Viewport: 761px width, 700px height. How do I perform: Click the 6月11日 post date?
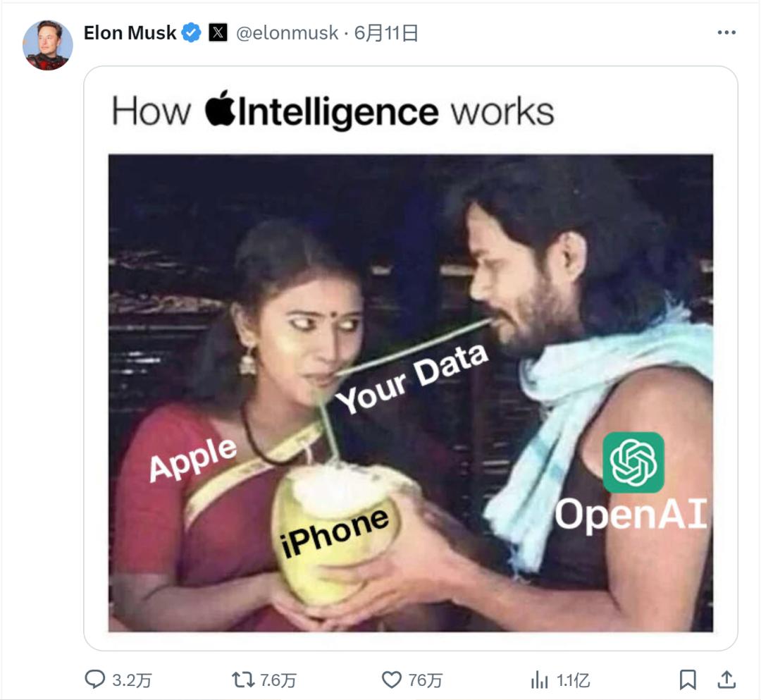point(386,33)
